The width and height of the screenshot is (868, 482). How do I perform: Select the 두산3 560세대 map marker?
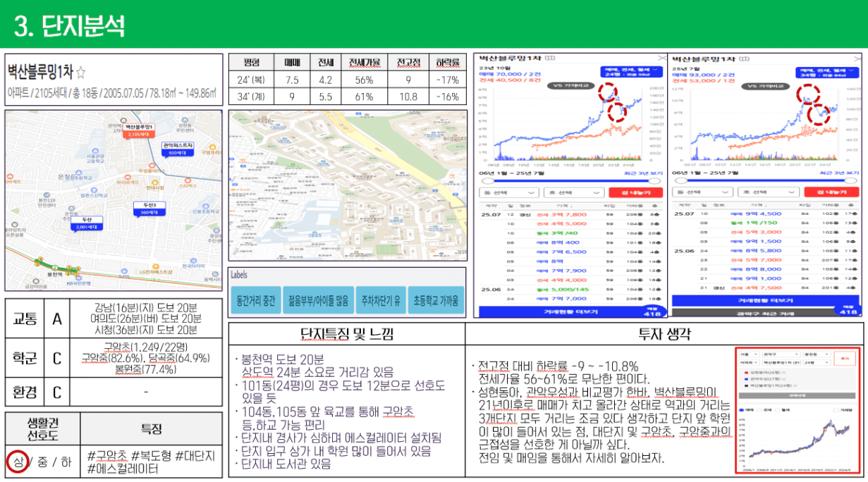[x=149, y=208]
